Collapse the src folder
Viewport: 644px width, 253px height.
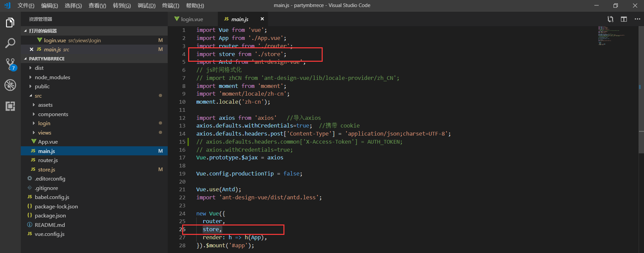click(31, 96)
